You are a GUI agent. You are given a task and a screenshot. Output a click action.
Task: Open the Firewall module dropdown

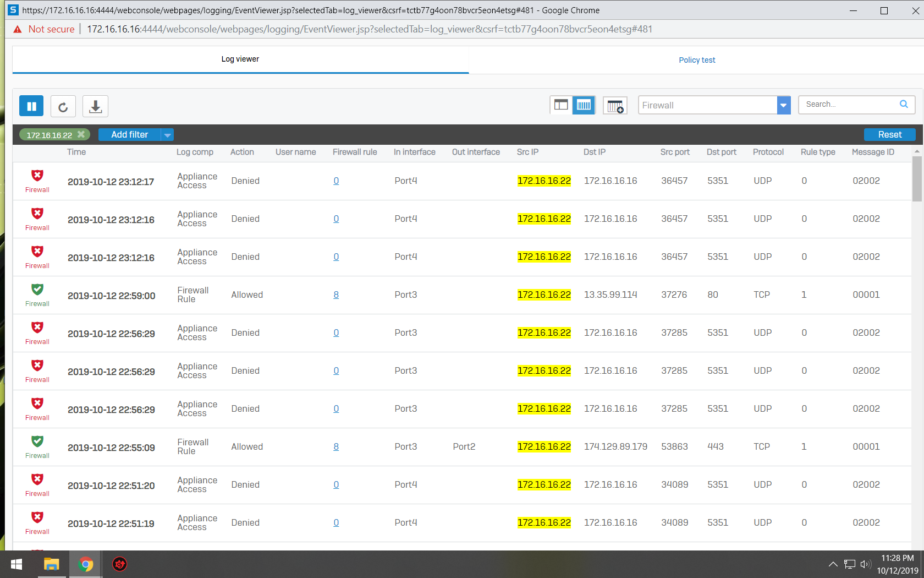(783, 105)
